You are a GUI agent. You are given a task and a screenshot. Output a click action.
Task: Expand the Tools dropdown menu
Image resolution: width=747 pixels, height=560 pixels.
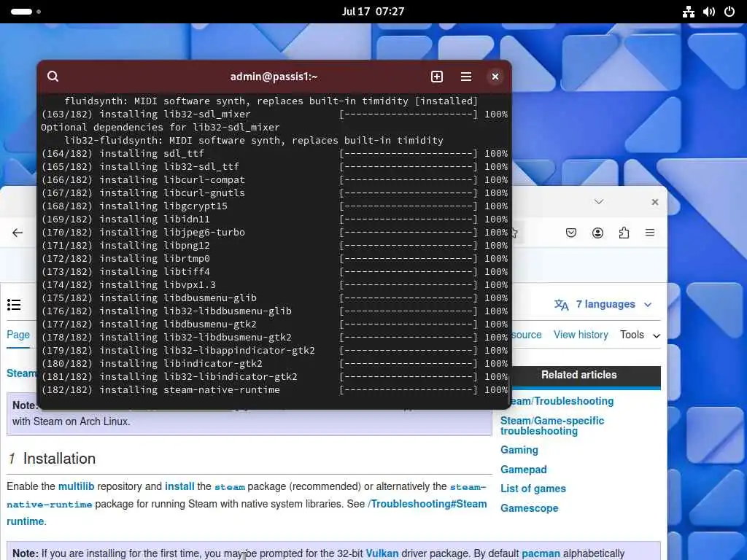pyautogui.click(x=640, y=335)
